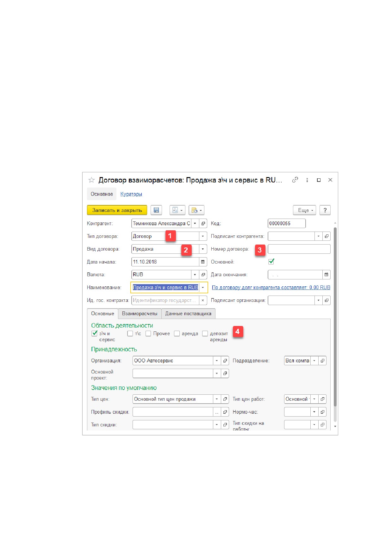Open Тип скидки на работы record icon
This screenshot has width=392, height=555.
pos(322,425)
